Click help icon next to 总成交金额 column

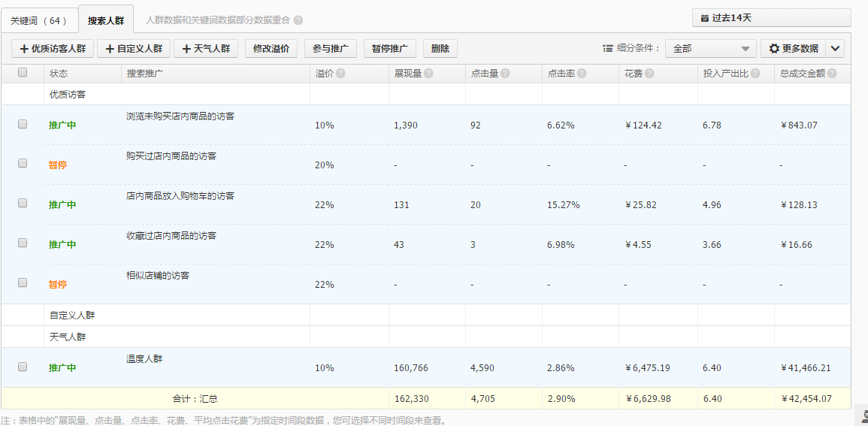832,74
